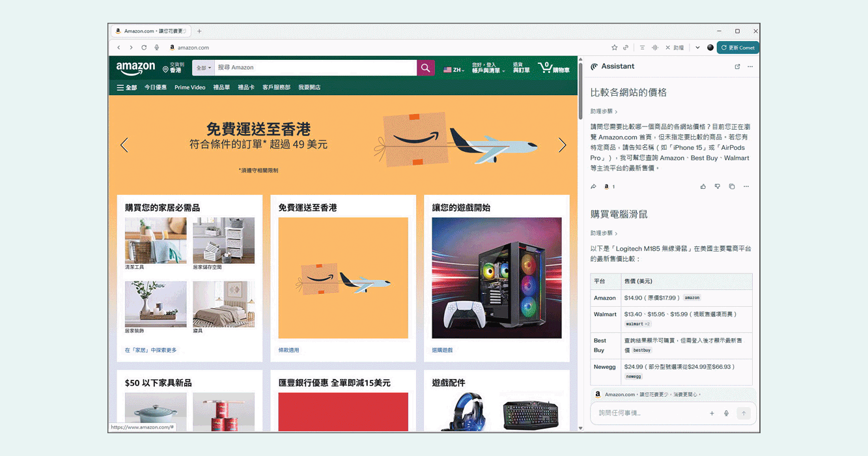Click the plus attachment icon in assistant input
Image resolution: width=868 pixels, height=456 pixels.
[x=712, y=413]
